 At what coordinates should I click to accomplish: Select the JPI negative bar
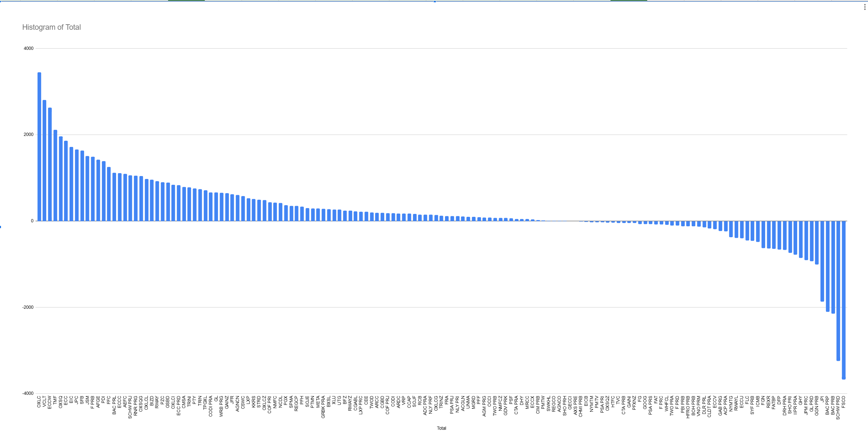click(x=822, y=261)
